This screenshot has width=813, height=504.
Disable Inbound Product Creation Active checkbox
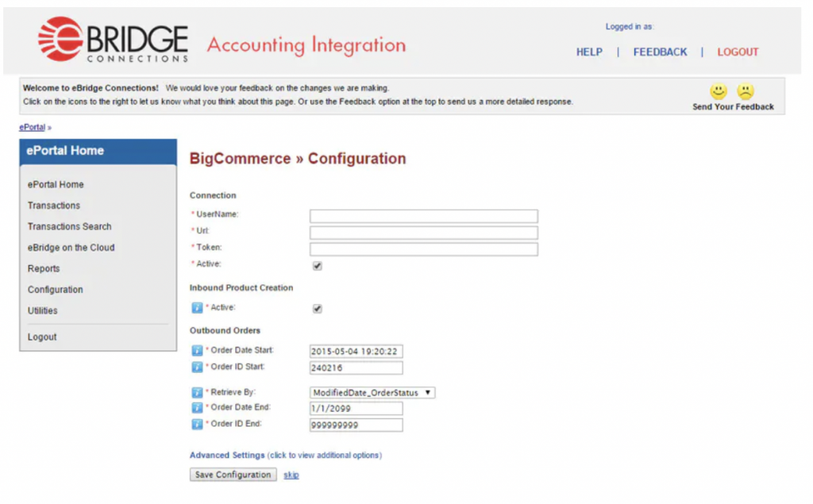pos(317,308)
